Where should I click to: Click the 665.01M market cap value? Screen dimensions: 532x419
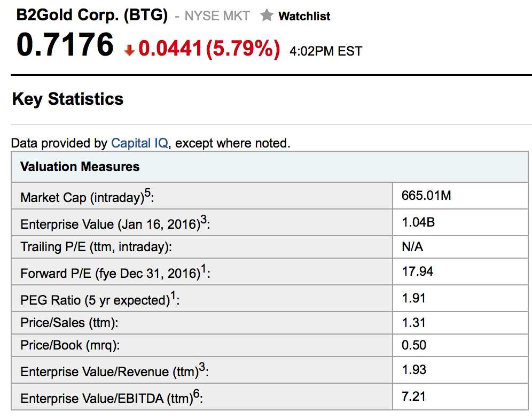pos(426,196)
